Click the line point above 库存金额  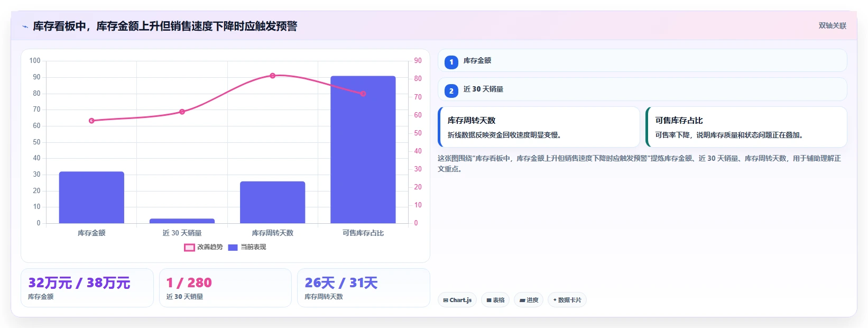91,121
